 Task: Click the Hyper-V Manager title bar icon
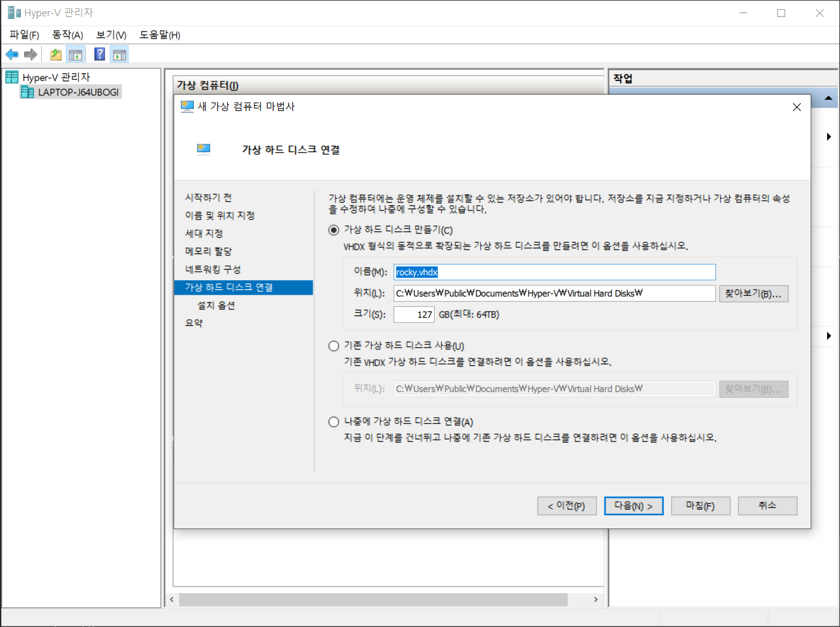coord(14,12)
